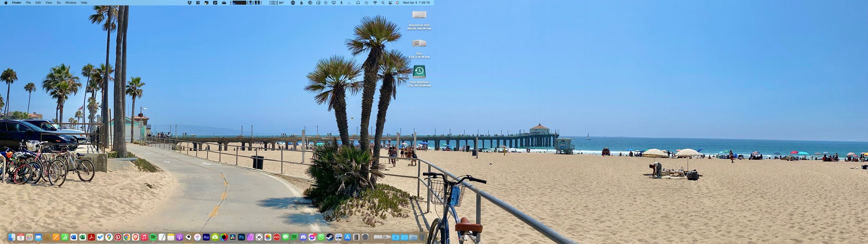Open Control Center in the menu bar
The image size is (868, 244).
click(x=390, y=3)
